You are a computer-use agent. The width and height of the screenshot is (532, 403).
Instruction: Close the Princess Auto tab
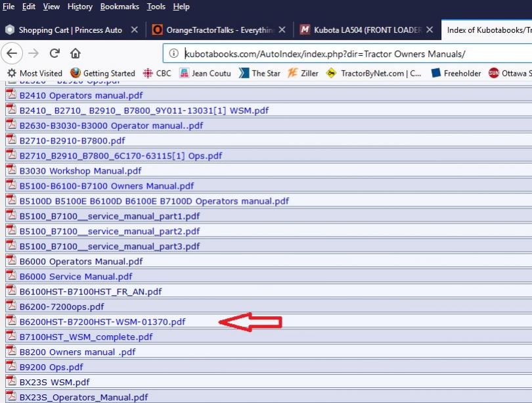[135, 30]
